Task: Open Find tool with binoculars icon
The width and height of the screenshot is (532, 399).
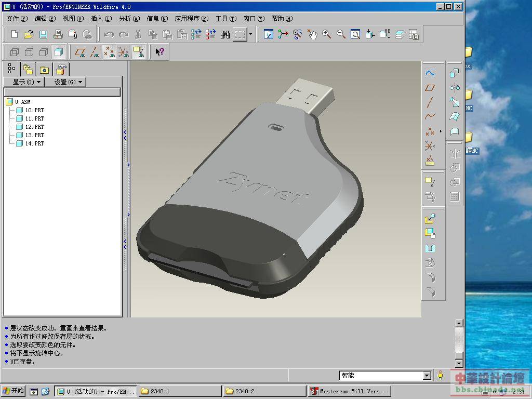Action: (225, 34)
